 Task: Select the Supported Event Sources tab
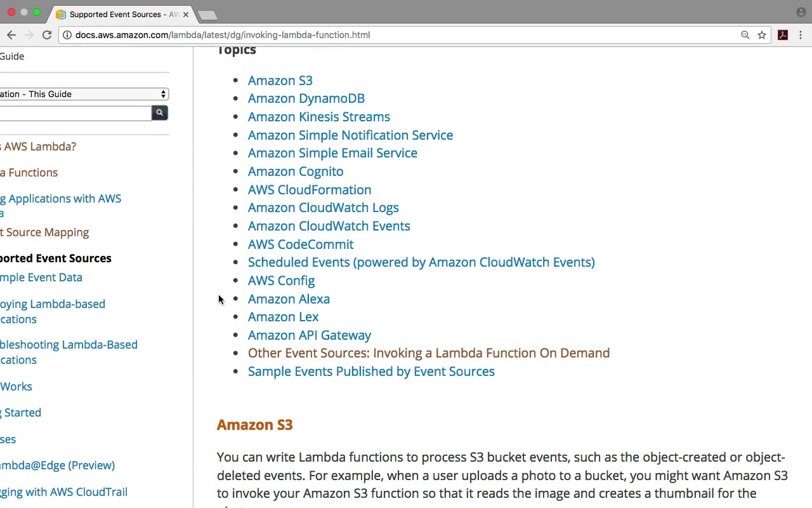pyautogui.click(x=121, y=14)
